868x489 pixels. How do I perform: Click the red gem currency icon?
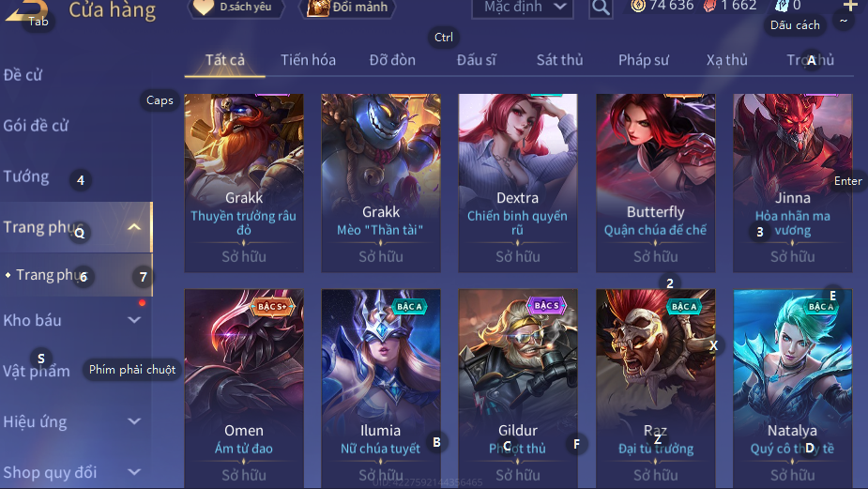coord(709,6)
